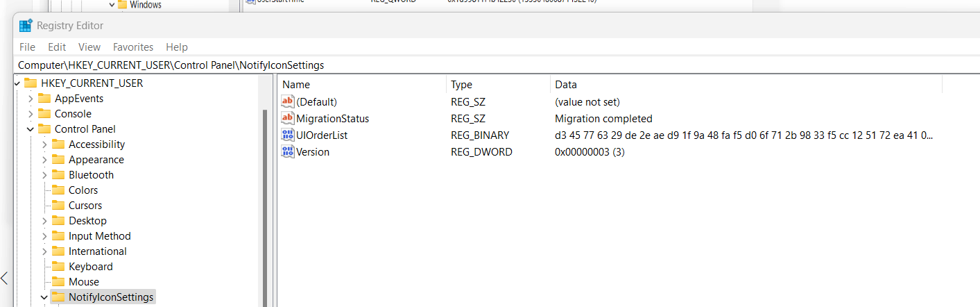Image resolution: width=980 pixels, height=307 pixels.
Task: Click the MigrationStatus string value icon
Action: tap(288, 118)
